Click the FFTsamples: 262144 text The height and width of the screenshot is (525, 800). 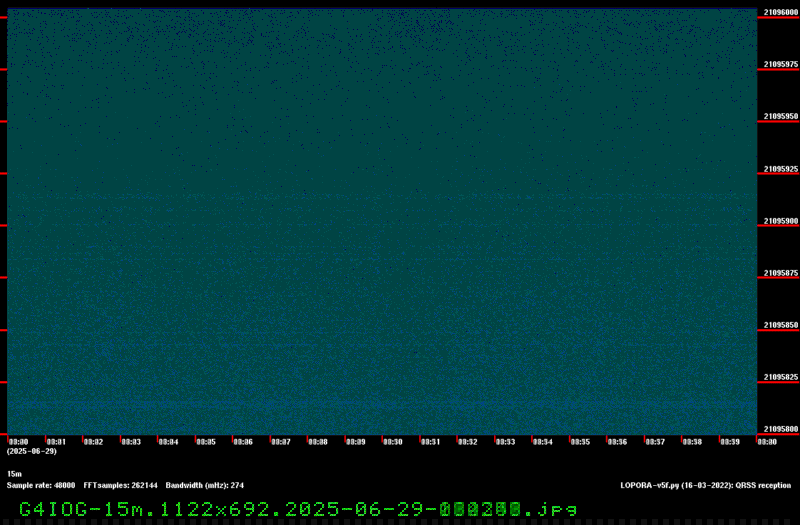[120, 485]
